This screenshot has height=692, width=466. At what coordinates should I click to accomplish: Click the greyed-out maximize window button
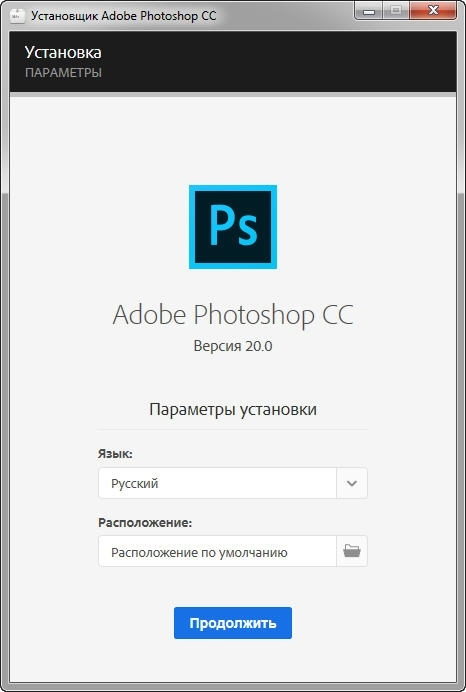[x=396, y=11]
